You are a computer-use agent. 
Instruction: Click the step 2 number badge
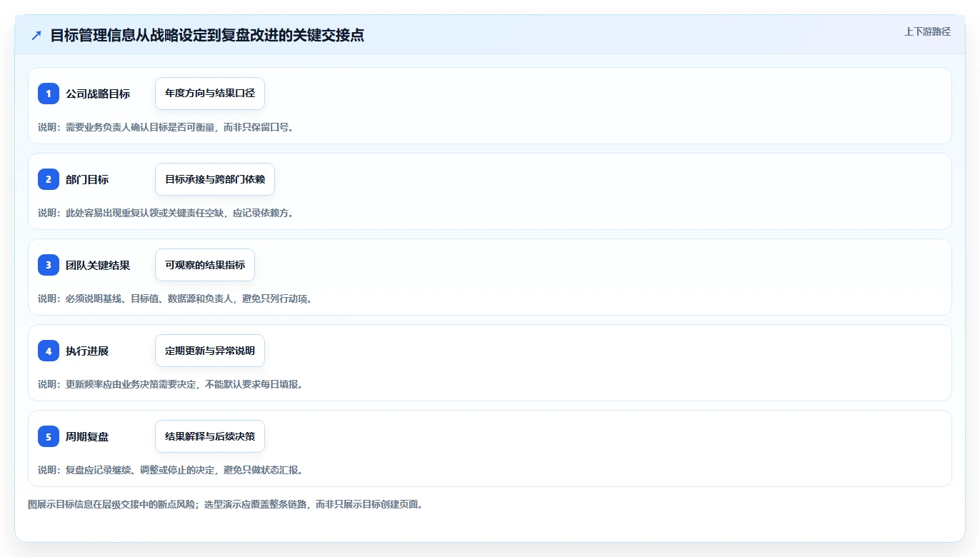(x=49, y=179)
